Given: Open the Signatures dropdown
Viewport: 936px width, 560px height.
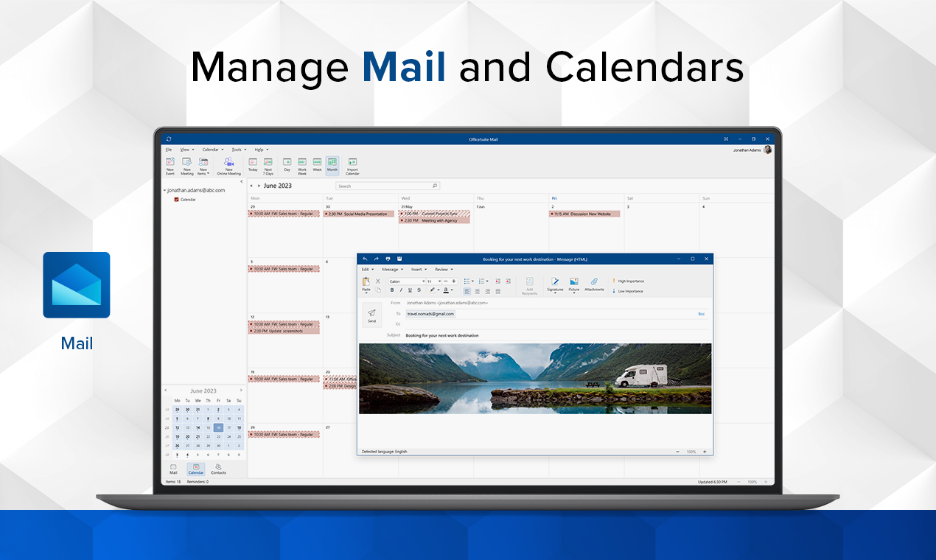Looking at the screenshot, I should click(555, 294).
